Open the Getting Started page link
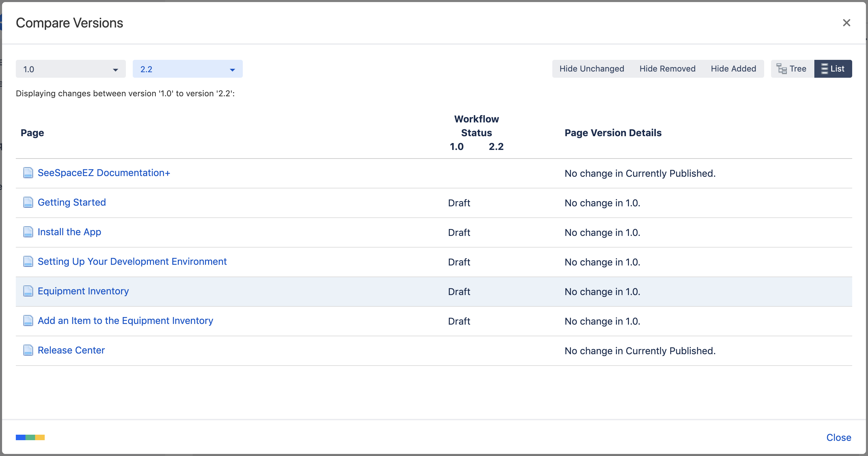This screenshot has width=868, height=456. [x=72, y=202]
